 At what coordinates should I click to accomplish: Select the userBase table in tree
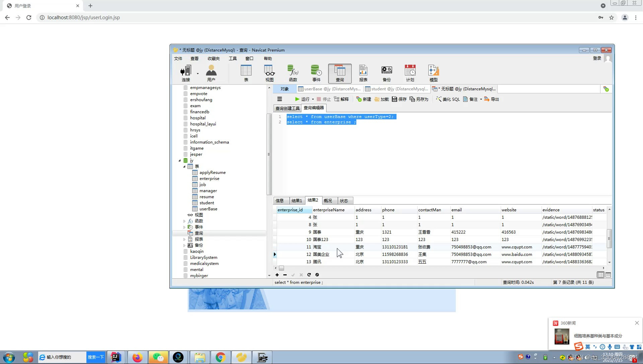click(208, 209)
